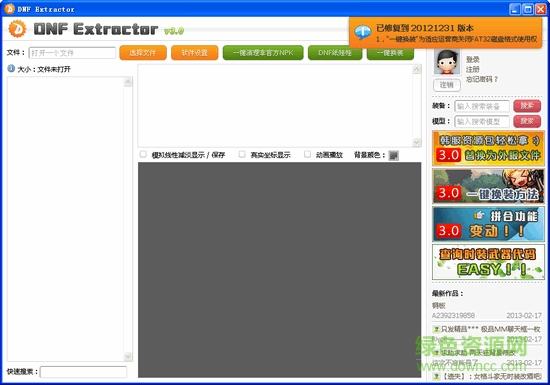The image size is (550, 385).
Task: Click the red 搜索 button for 装备
Action: [x=527, y=106]
